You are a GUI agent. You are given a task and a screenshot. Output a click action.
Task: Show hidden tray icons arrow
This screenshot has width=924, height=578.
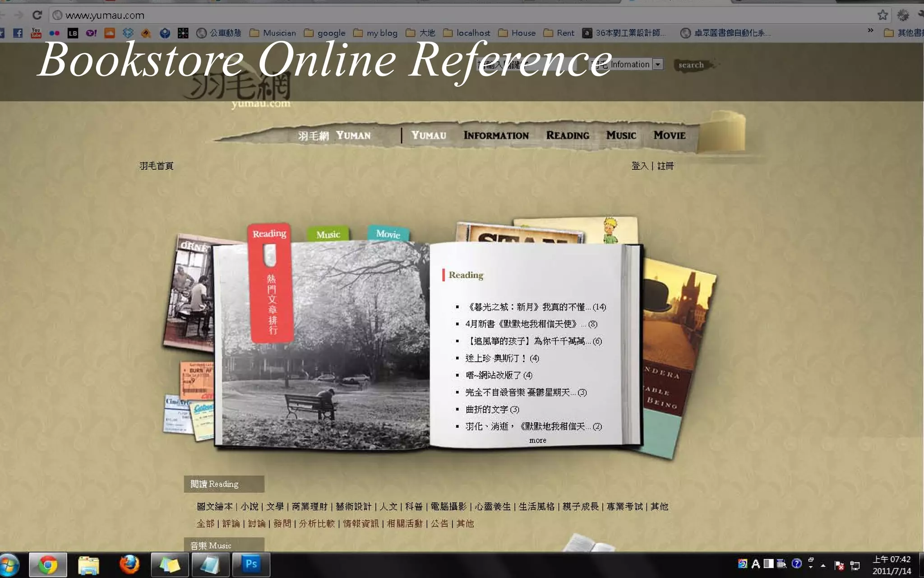[823, 565]
